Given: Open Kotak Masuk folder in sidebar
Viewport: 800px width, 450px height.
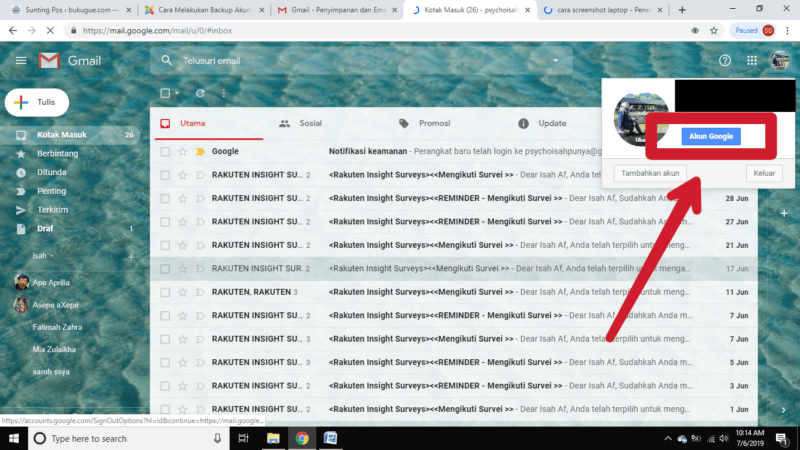Looking at the screenshot, I should point(70,135).
